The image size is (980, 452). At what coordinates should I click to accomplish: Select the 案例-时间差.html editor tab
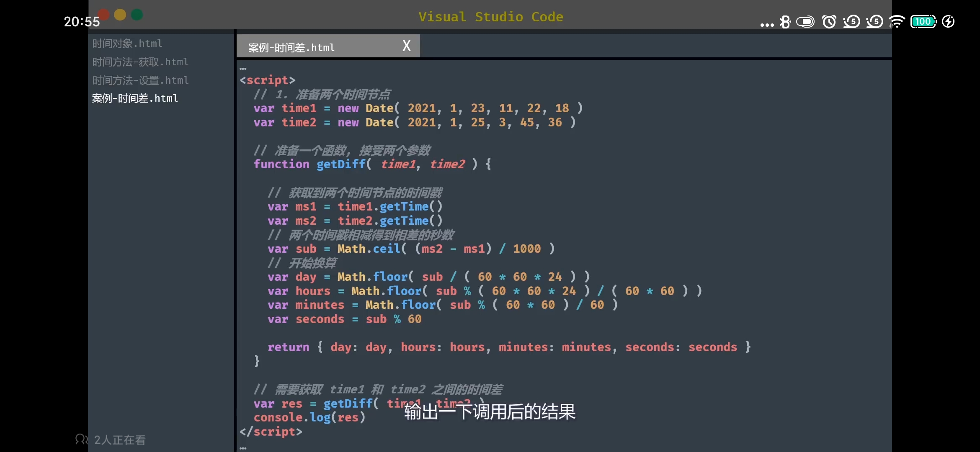click(x=291, y=47)
